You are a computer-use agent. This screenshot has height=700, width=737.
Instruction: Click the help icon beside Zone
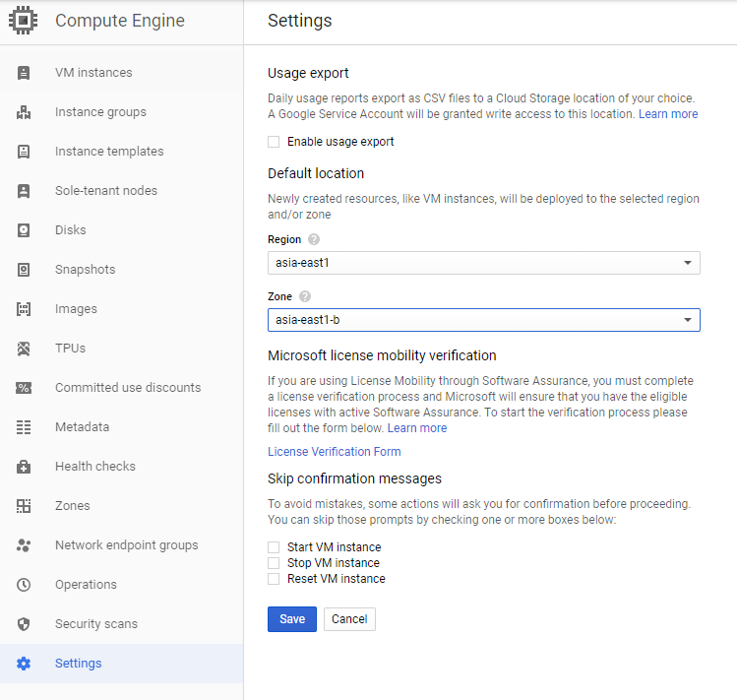click(x=305, y=296)
